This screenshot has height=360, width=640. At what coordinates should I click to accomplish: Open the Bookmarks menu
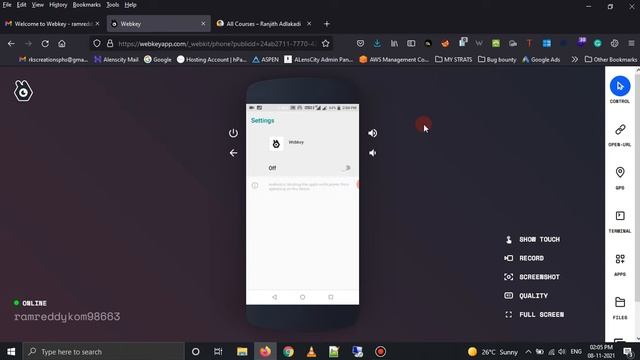click(x=87, y=5)
